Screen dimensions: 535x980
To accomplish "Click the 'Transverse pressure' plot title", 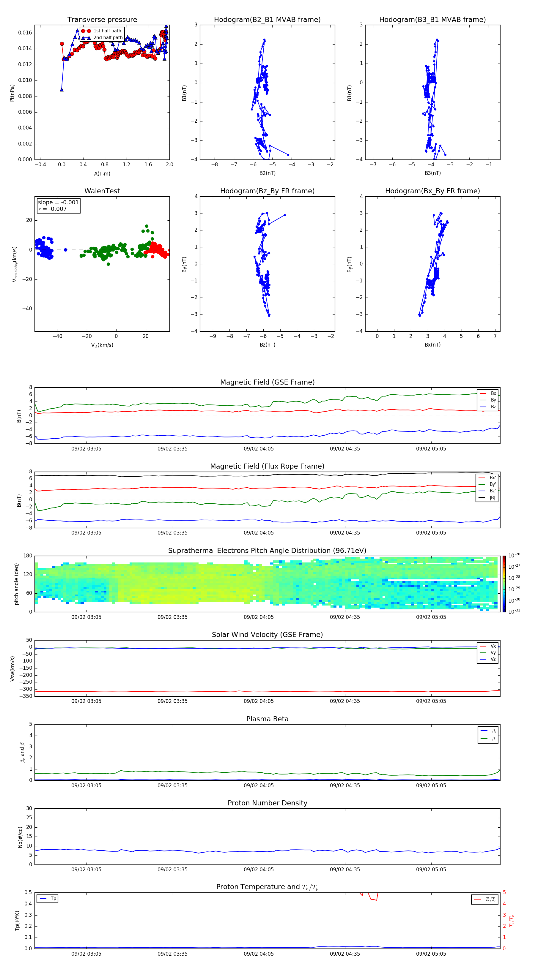I will pyautogui.click(x=102, y=19).
